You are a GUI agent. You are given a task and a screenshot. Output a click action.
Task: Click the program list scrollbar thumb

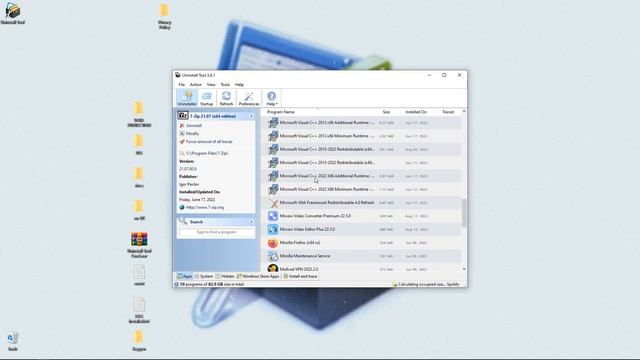(x=464, y=212)
